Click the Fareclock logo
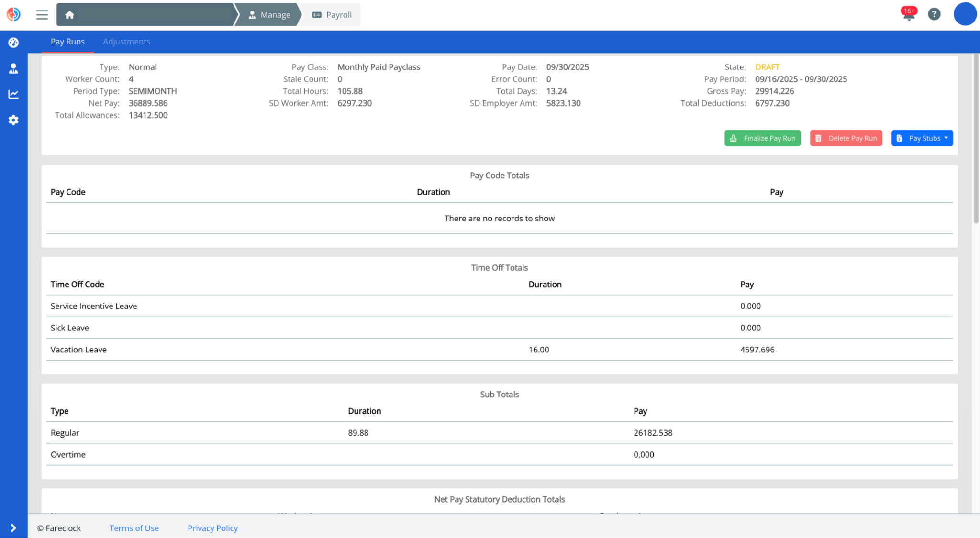The height and width of the screenshot is (538, 980). (x=13, y=14)
